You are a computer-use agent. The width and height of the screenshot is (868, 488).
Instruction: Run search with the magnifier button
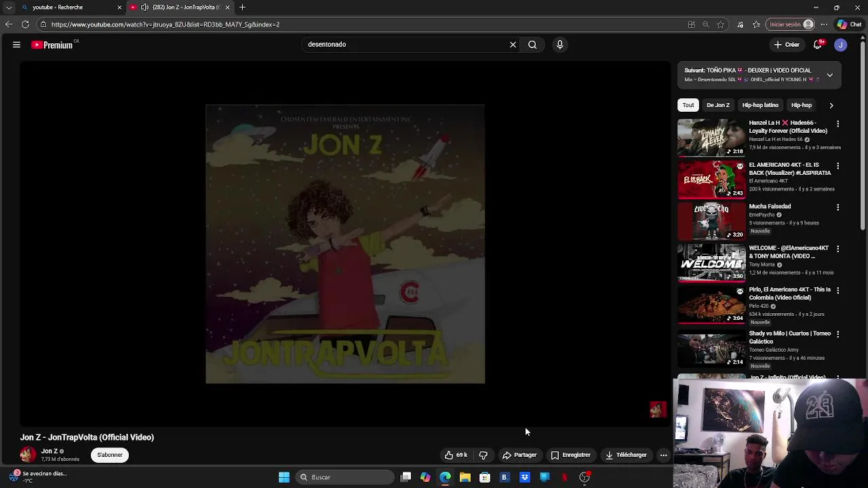(x=532, y=45)
